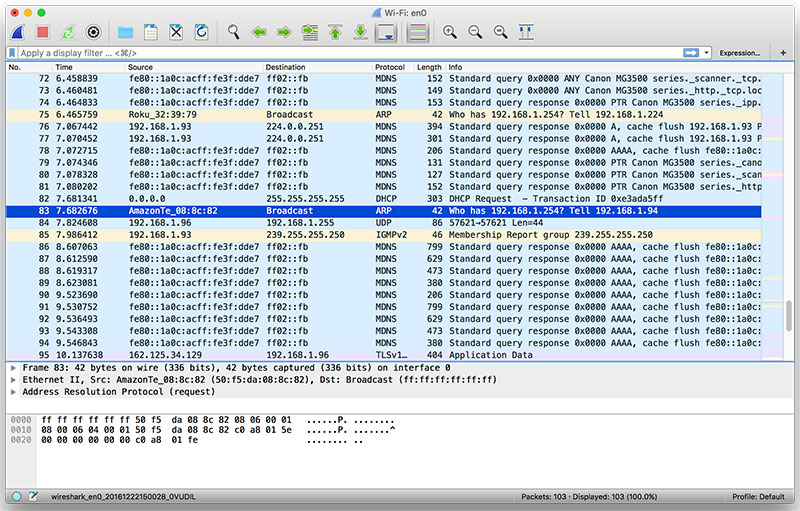Open capture options gear icon
Viewport: 800px width, 511px height.
[93, 33]
